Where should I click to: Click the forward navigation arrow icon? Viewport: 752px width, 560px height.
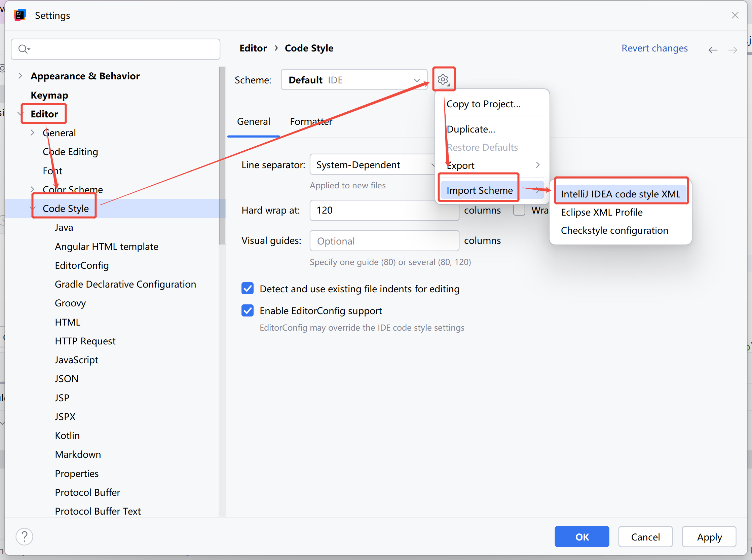[x=732, y=50]
